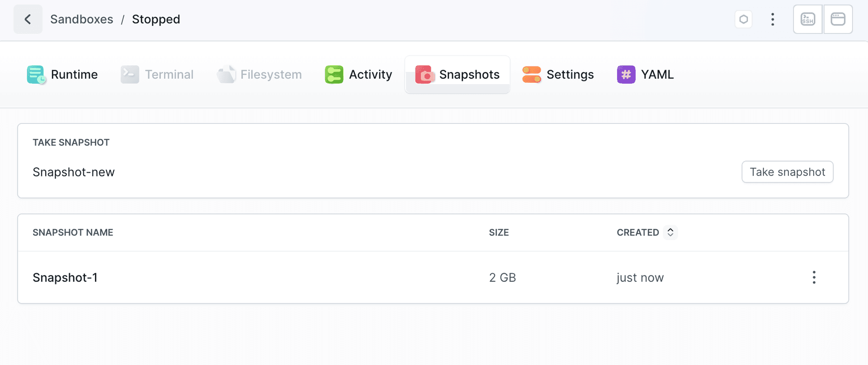Click the purple YAML hash icon
This screenshot has width=868, height=365.
click(x=626, y=75)
